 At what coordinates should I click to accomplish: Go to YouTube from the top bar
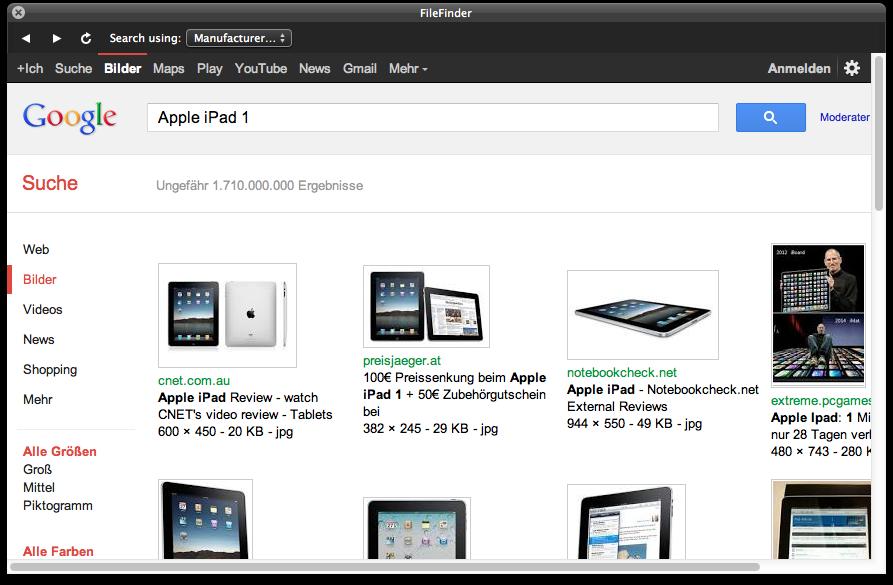261,68
